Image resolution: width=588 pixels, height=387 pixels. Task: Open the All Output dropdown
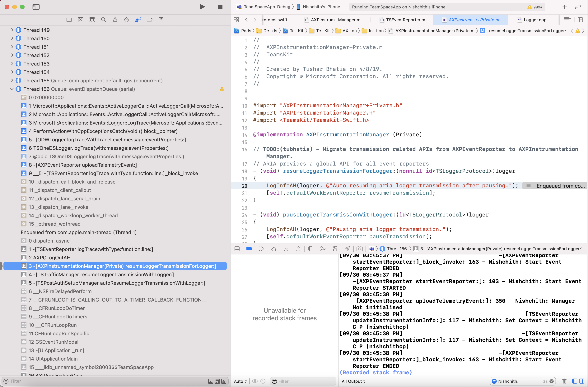click(x=353, y=381)
